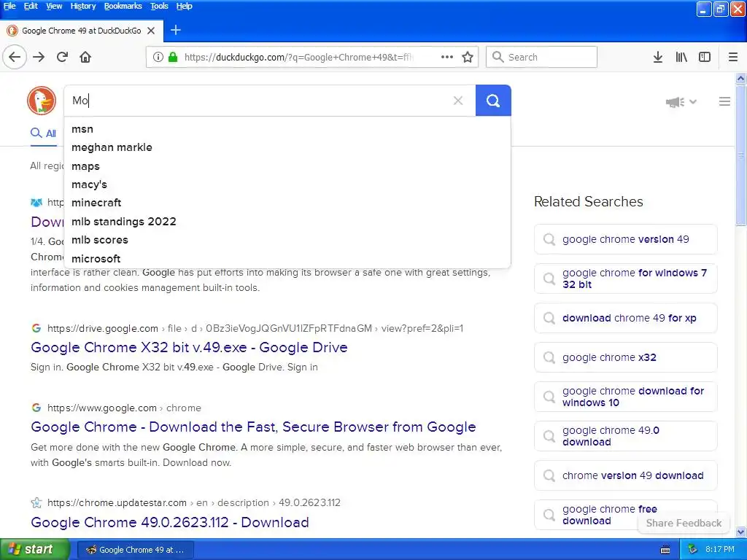
Task: Open the Firefox hamburger menu
Action: tap(733, 57)
